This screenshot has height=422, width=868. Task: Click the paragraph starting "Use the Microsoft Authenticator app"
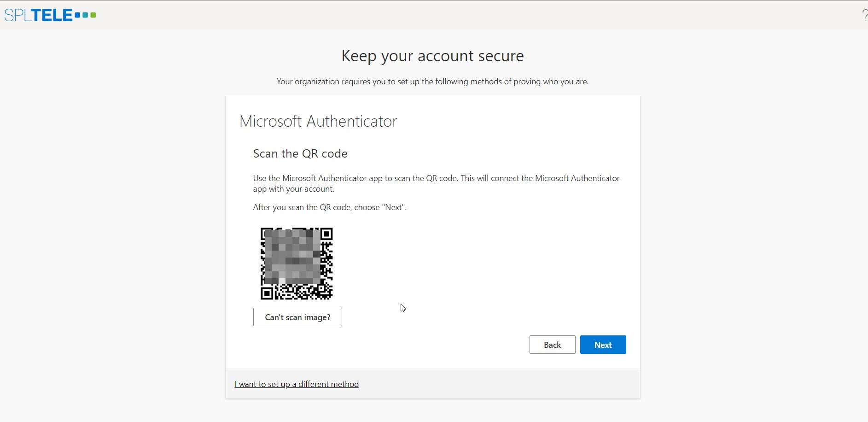click(x=437, y=183)
